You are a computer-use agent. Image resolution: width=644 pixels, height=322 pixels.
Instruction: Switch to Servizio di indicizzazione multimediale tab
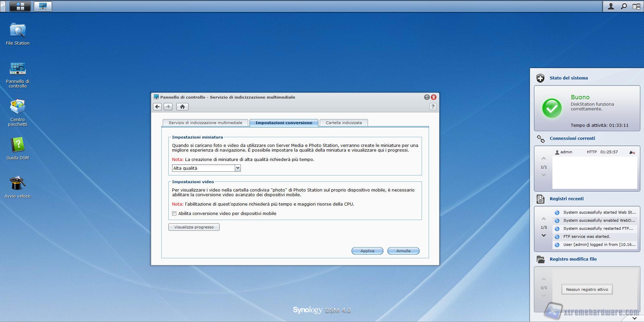click(205, 123)
